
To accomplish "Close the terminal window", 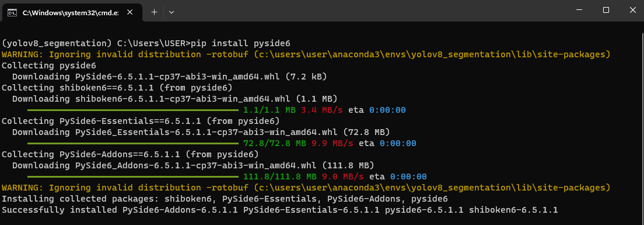I will (632, 11).
